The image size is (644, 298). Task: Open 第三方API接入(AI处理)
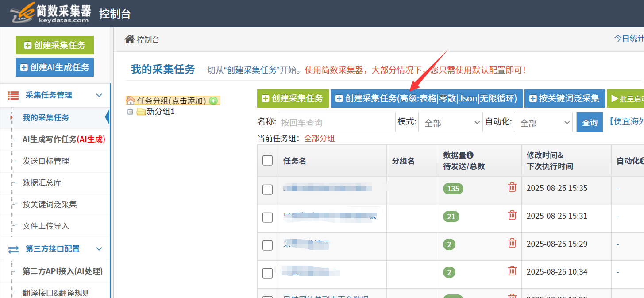(62, 271)
